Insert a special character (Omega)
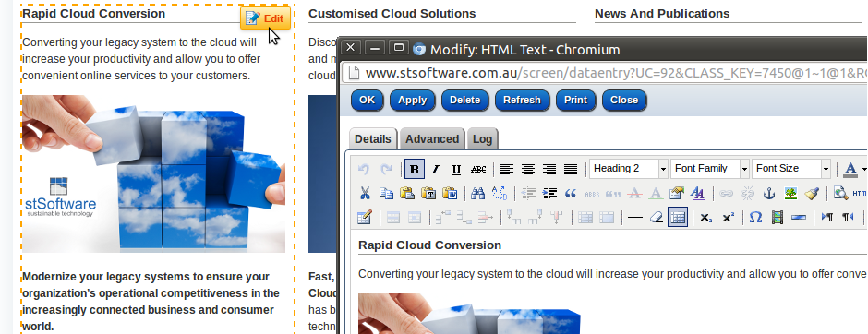 755,218
